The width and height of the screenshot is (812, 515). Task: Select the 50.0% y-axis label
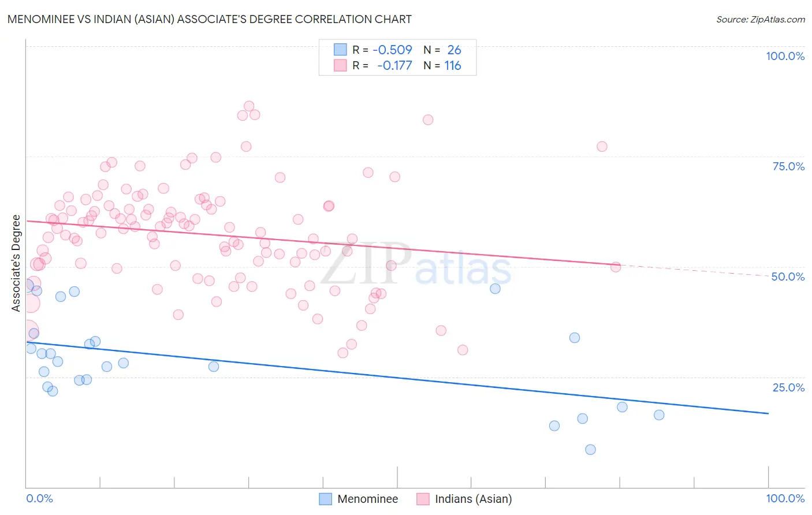tap(788, 277)
